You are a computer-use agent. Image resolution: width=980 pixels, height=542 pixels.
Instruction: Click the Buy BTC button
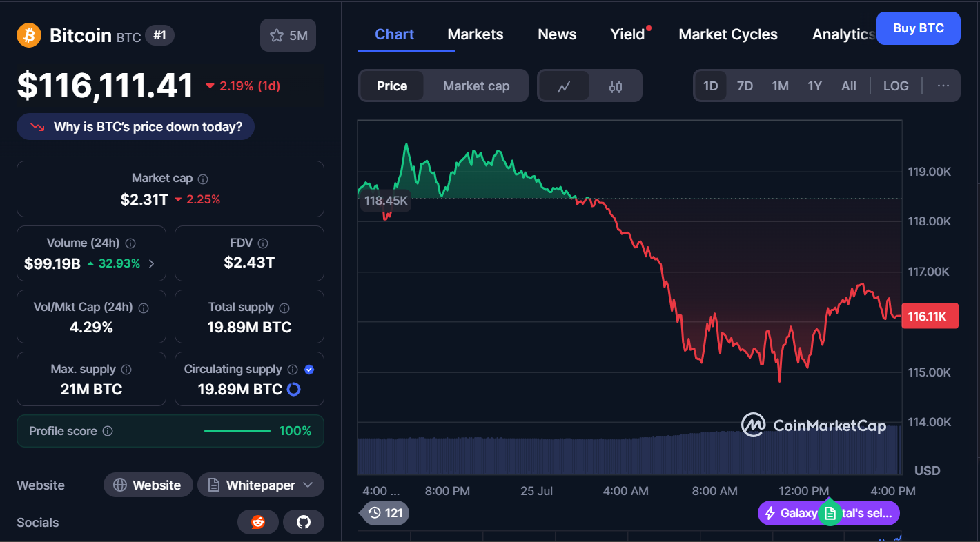[x=918, y=28]
